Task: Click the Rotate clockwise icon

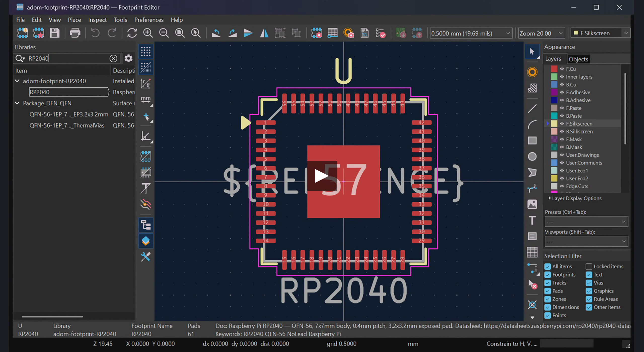Action: coord(232,33)
